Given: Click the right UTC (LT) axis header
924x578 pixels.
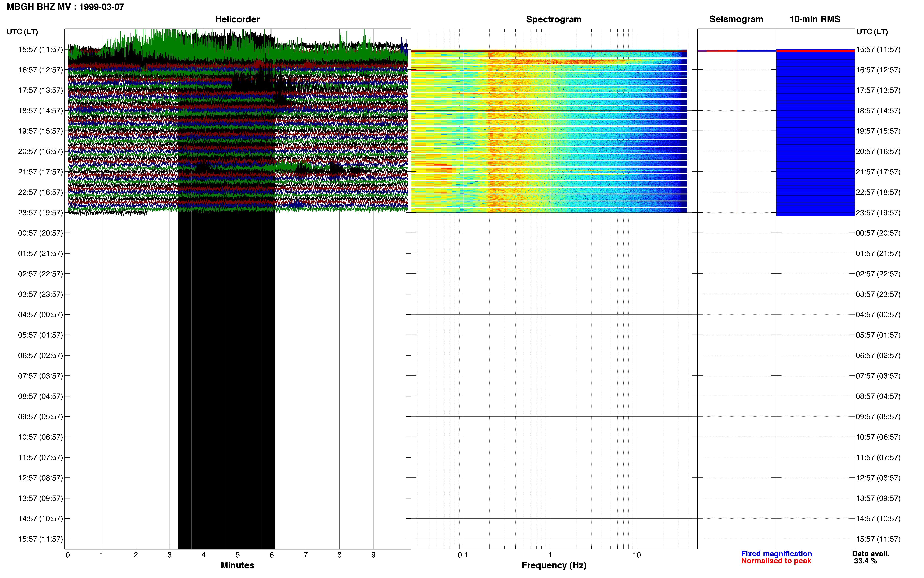Looking at the screenshot, I should pos(872,32).
